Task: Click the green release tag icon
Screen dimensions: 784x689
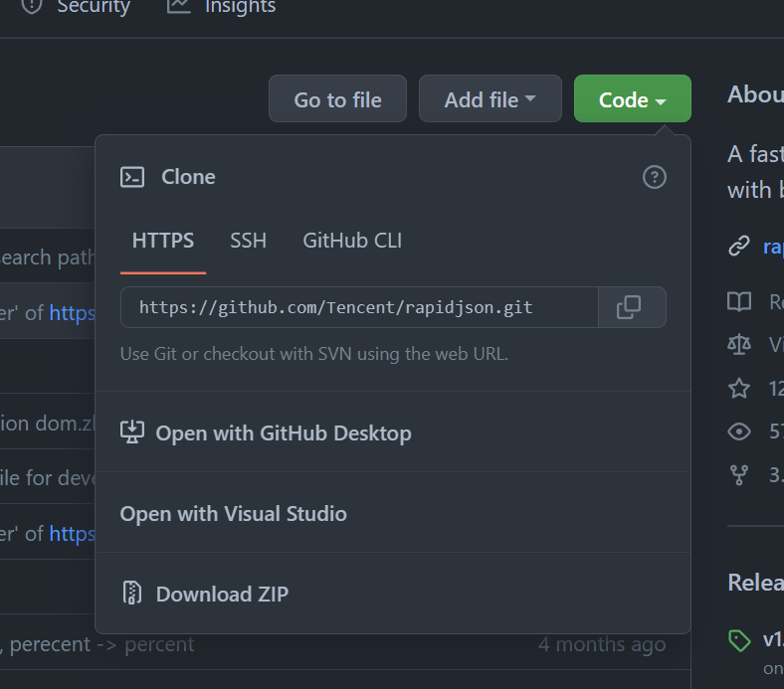Action: [x=739, y=641]
